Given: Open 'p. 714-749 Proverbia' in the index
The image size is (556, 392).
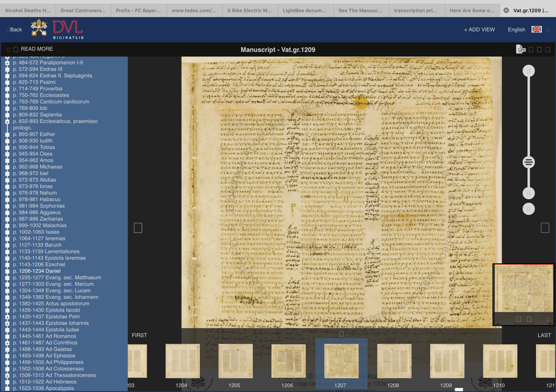Looking at the screenshot, I should [x=37, y=88].
